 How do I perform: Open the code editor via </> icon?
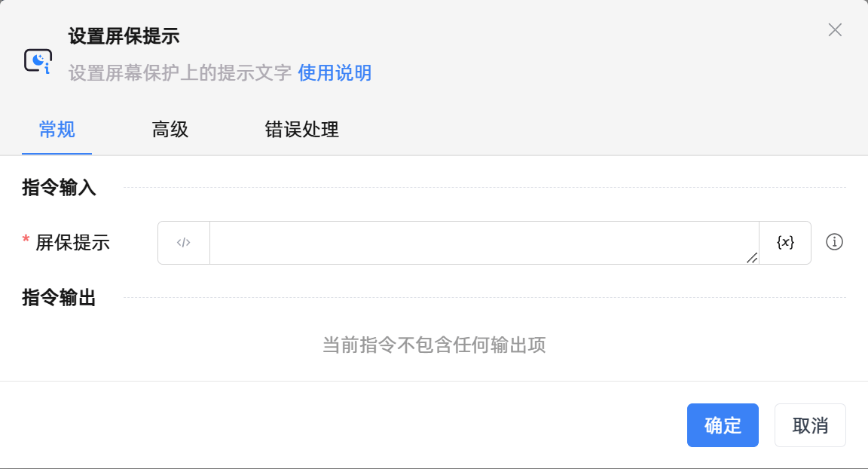pos(183,242)
